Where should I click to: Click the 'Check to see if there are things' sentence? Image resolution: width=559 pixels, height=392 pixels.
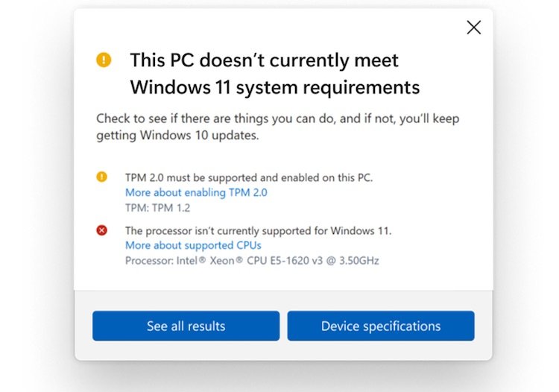tap(278, 118)
